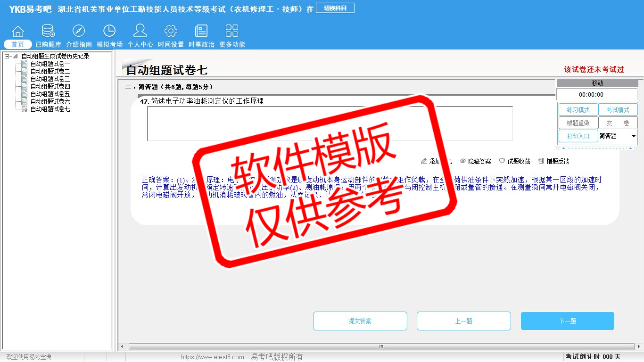Click 考试倒计时 000 天 status text
Viewport: 644px width, 362px height.
(593, 357)
